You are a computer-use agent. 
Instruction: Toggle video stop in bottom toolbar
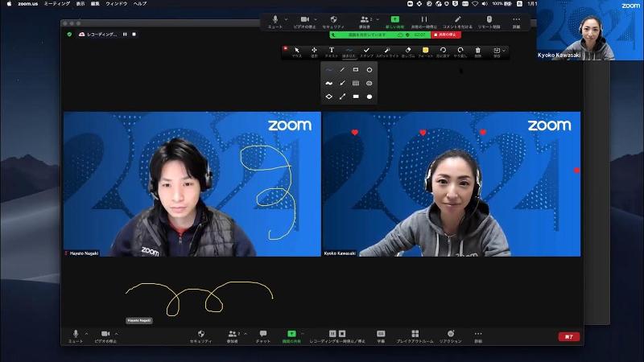(x=105, y=335)
